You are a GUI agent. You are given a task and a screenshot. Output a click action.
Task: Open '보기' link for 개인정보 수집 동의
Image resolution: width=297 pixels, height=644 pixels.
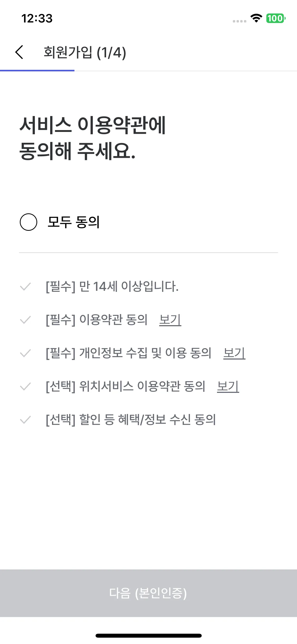(234, 353)
